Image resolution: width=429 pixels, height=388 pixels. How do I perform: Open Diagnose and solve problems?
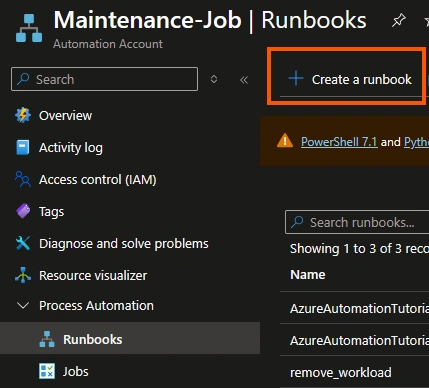click(124, 244)
